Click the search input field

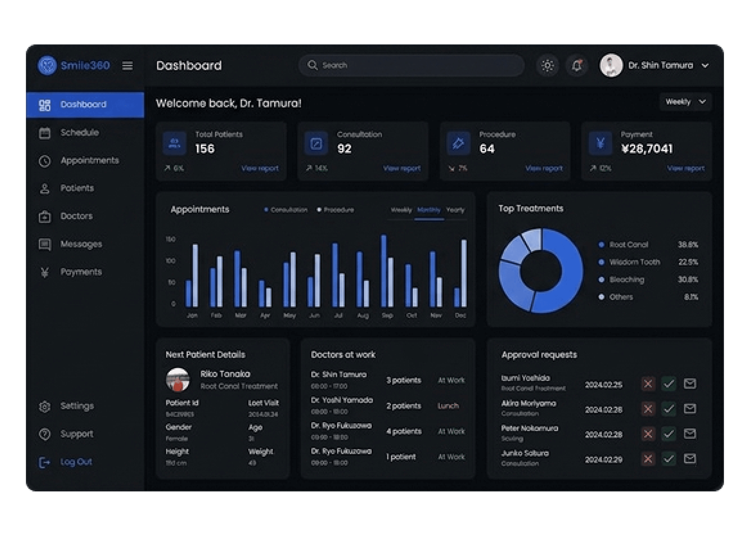point(411,65)
